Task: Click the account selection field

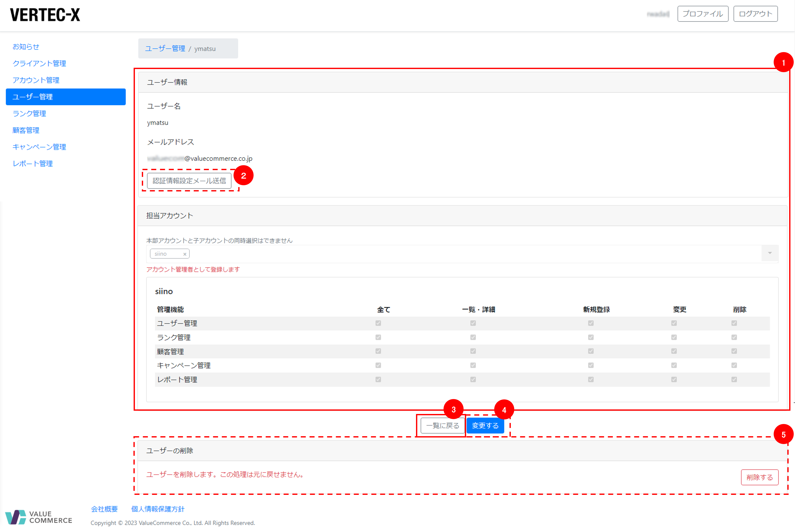Action: click(462, 254)
